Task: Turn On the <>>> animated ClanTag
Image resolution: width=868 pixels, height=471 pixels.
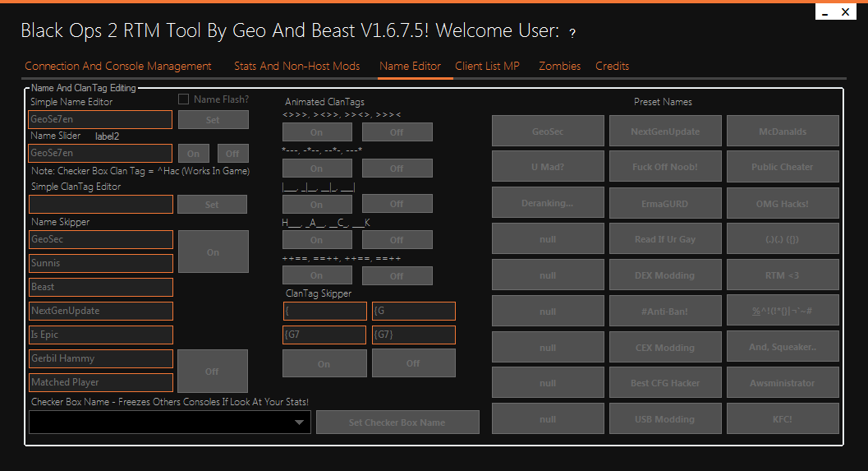Action: 317,132
